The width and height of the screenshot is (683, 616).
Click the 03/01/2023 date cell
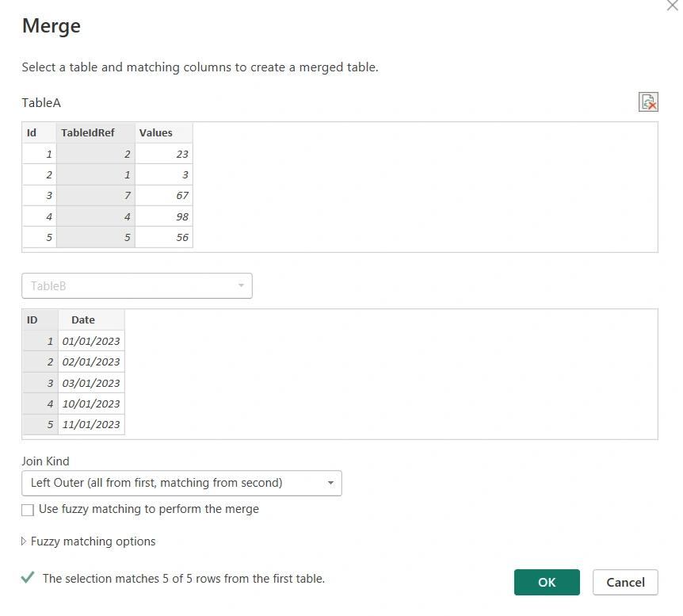pyautogui.click(x=91, y=383)
